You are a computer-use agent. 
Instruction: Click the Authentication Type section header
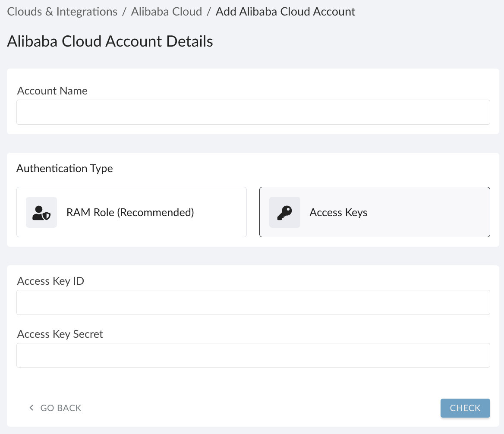click(x=64, y=168)
